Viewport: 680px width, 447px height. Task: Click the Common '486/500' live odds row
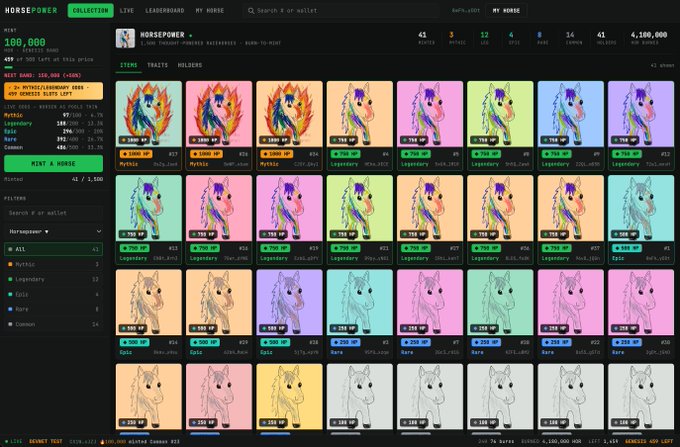53,147
